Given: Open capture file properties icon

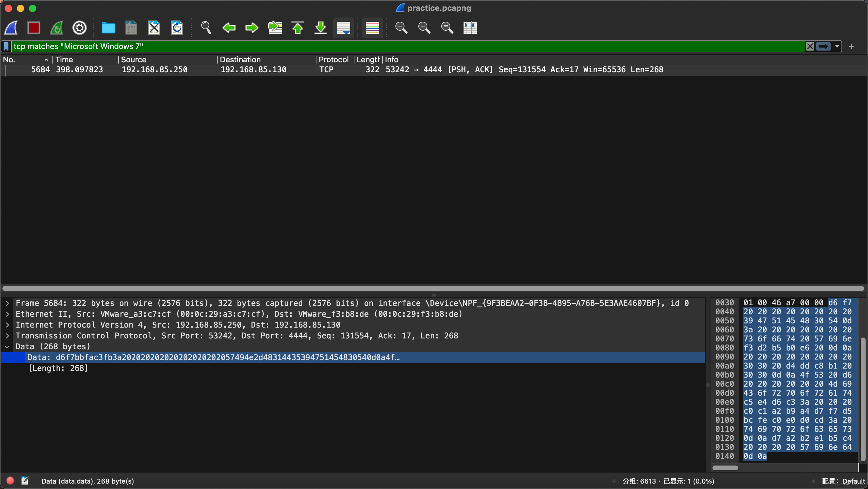Looking at the screenshot, I should point(25,481).
